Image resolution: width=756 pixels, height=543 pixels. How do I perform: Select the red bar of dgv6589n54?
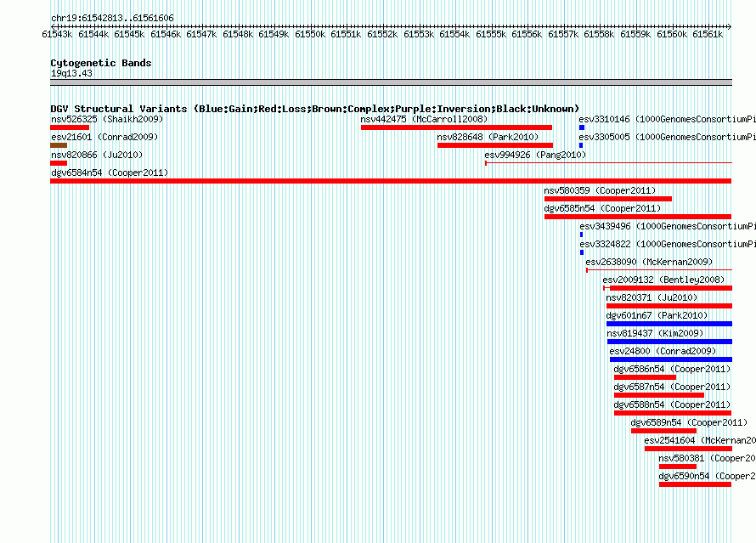tap(664, 431)
